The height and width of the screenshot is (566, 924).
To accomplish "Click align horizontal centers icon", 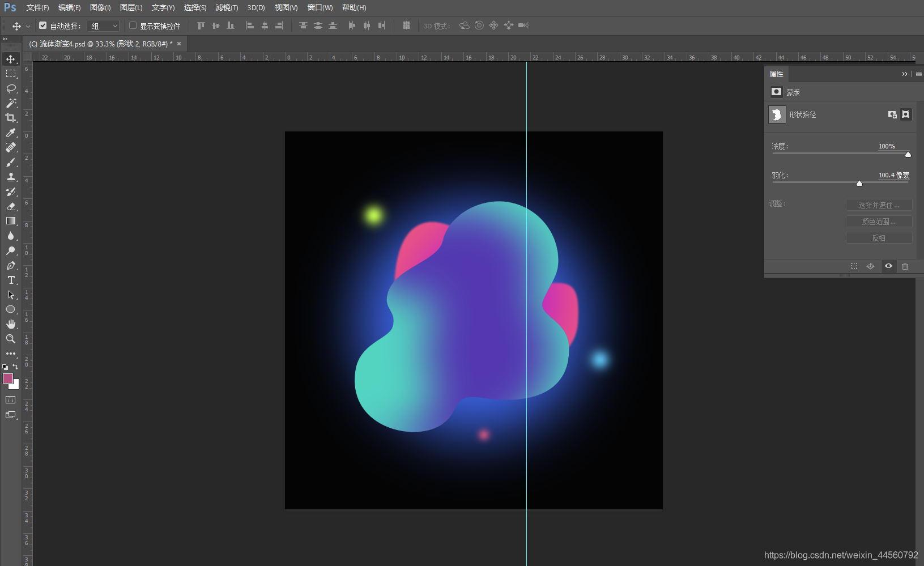I will 265,25.
